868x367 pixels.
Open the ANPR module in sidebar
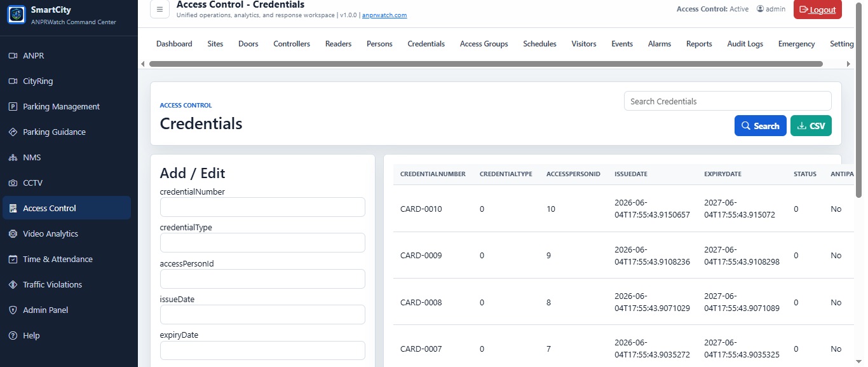tap(67, 55)
